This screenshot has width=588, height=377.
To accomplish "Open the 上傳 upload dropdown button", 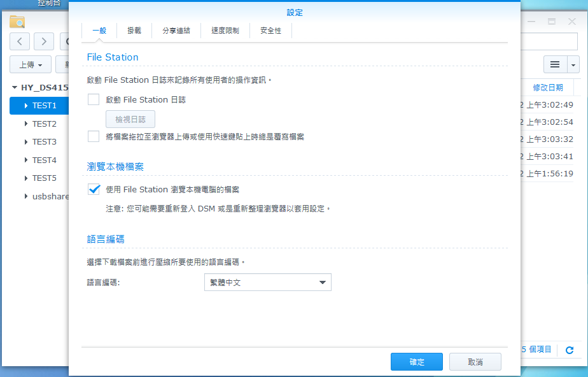I will pyautogui.click(x=31, y=64).
